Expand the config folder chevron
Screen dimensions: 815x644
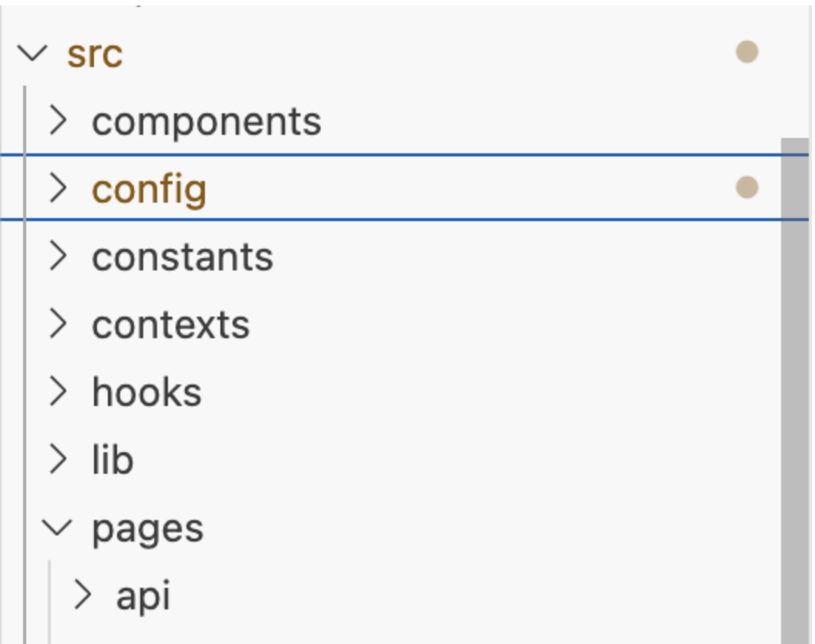(x=57, y=189)
